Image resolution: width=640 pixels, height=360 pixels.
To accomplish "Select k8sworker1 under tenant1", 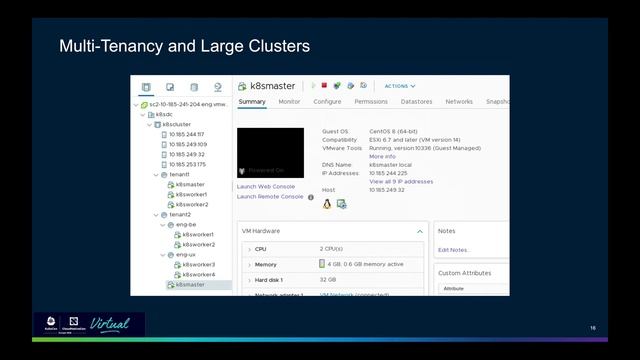I will (x=191, y=195).
